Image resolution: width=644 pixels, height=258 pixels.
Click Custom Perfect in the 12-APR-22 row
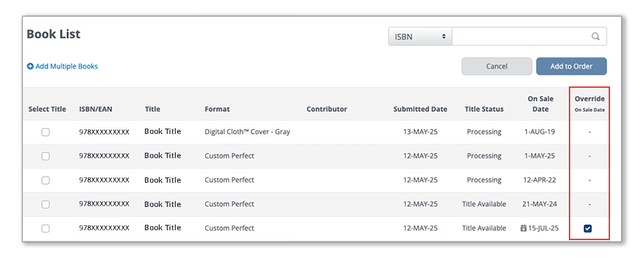(229, 180)
